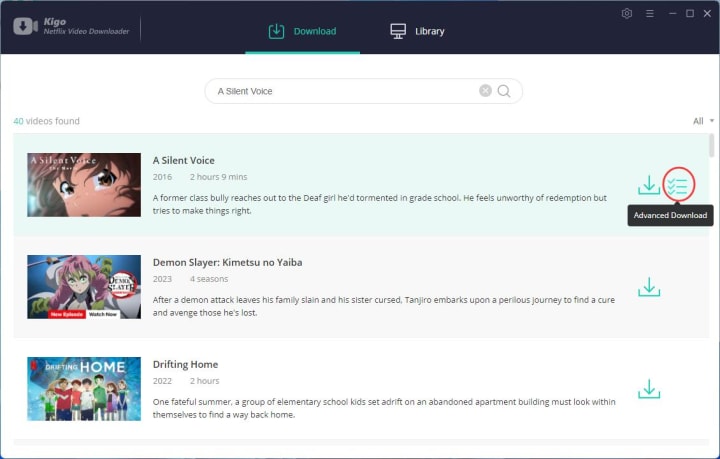Download Demon Slayer: Kimetsu no Yaiba
This screenshot has height=459, width=720.
click(649, 287)
